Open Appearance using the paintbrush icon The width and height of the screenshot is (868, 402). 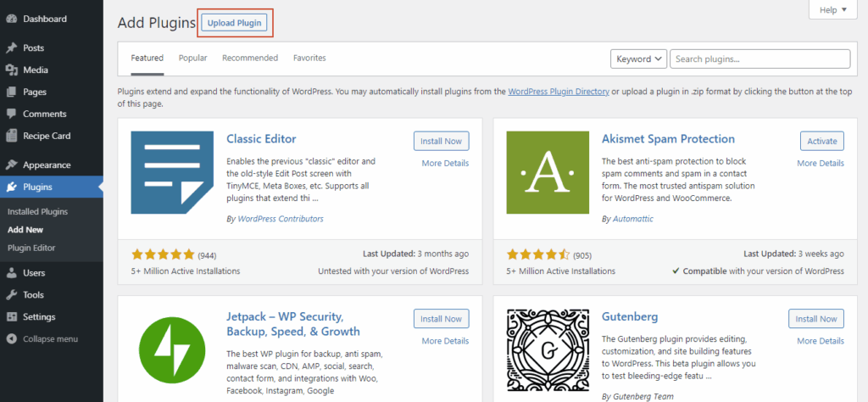[x=11, y=165]
